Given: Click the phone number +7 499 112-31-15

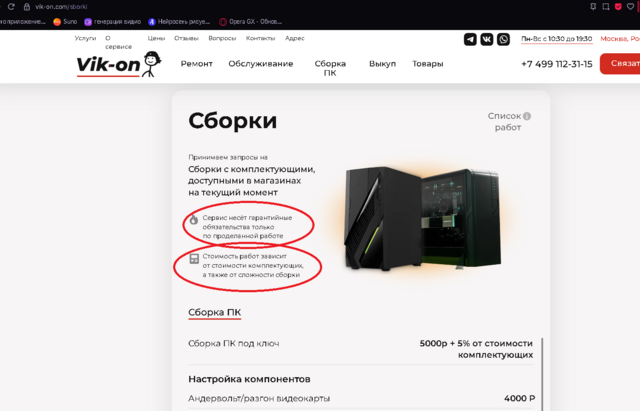Looking at the screenshot, I should pos(557,64).
